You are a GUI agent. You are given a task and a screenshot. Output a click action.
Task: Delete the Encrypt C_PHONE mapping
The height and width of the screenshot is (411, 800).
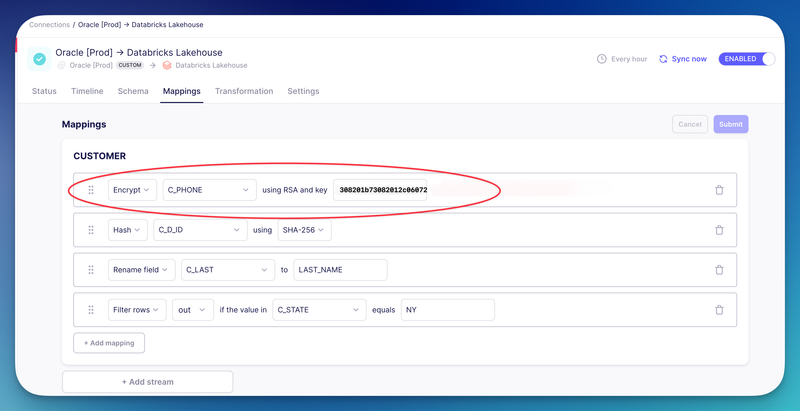tap(719, 190)
